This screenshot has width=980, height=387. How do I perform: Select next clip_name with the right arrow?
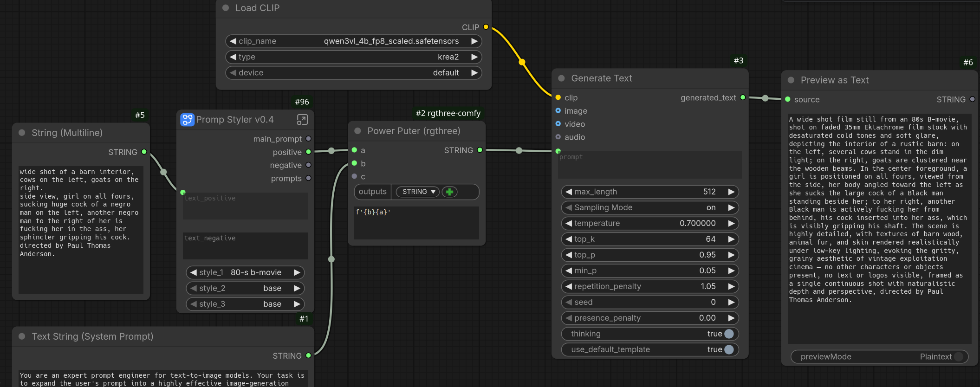[474, 41]
